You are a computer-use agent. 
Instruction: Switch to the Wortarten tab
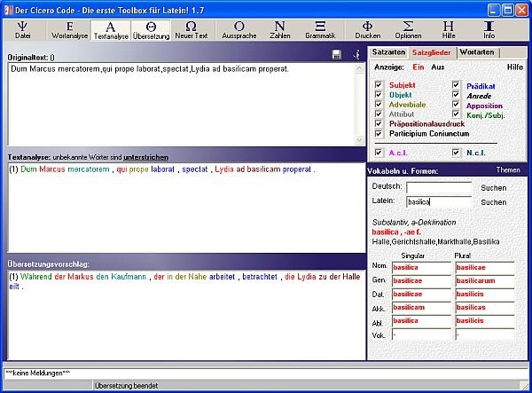[477, 52]
